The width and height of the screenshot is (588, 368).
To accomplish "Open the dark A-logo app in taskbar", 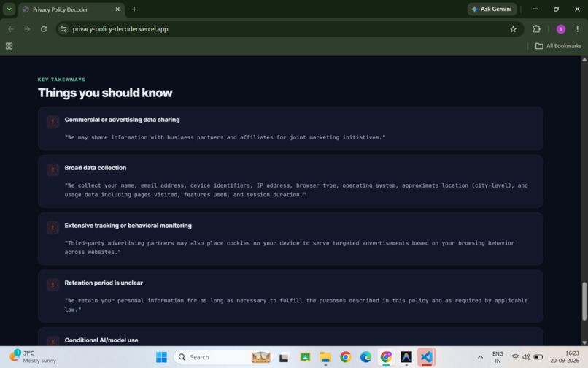I will (406, 357).
